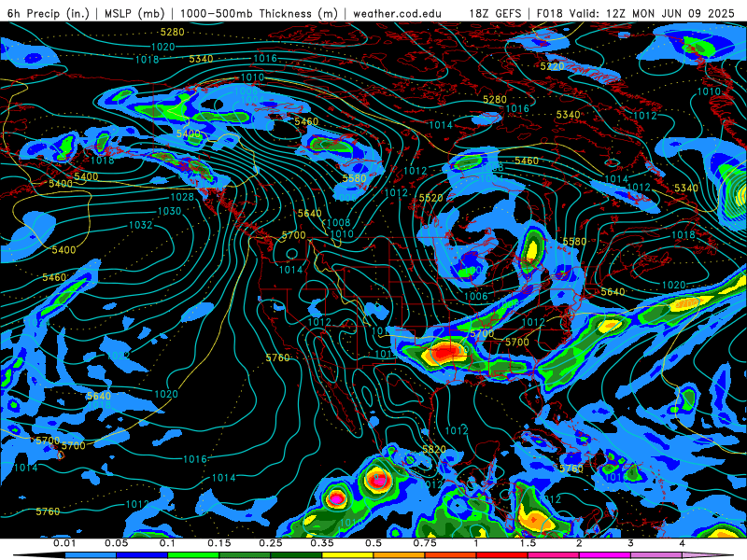
Task: Click the 5220 thickness contour label
Action: click(x=552, y=66)
